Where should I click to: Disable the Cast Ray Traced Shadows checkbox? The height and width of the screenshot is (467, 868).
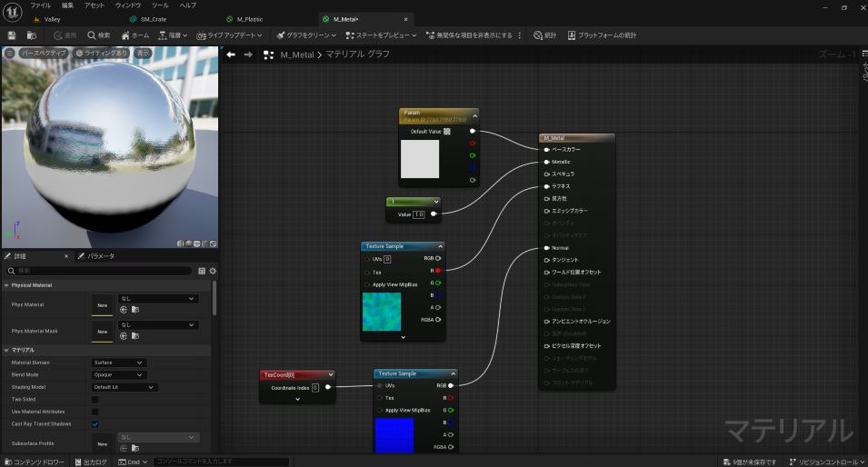[x=95, y=424]
